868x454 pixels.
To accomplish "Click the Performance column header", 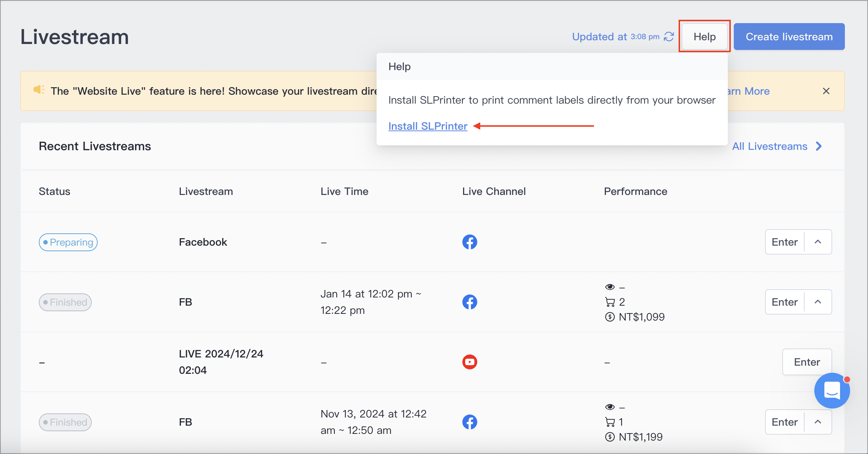I will point(636,191).
